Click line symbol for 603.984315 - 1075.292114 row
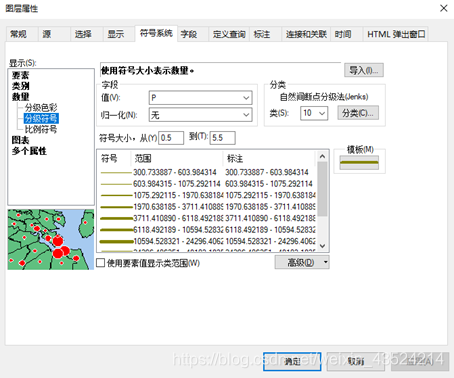 tap(116, 184)
